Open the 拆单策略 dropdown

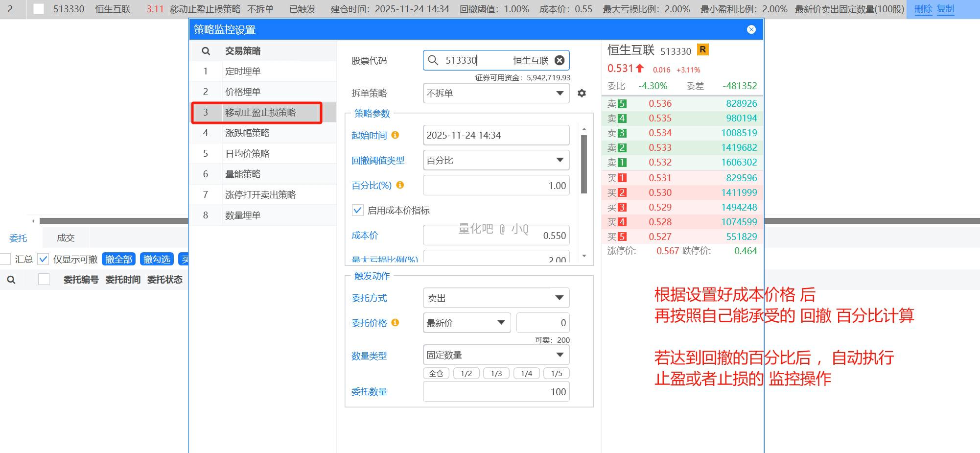pyautogui.click(x=496, y=93)
